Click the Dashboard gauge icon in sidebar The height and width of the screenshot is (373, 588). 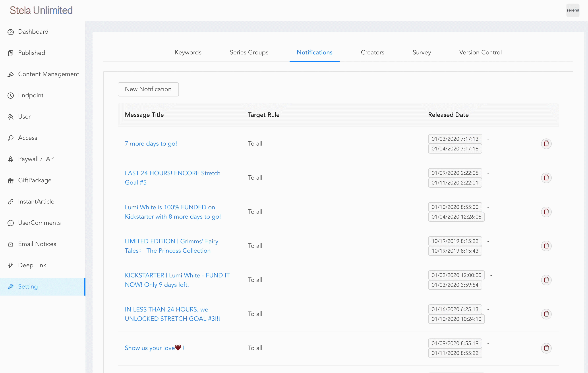[10, 32]
